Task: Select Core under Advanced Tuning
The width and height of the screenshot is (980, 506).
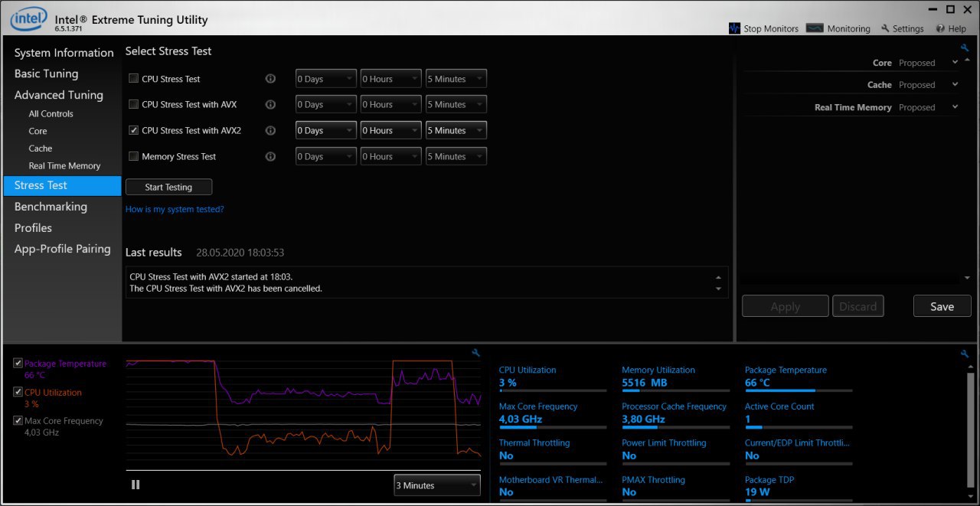Action: click(38, 132)
